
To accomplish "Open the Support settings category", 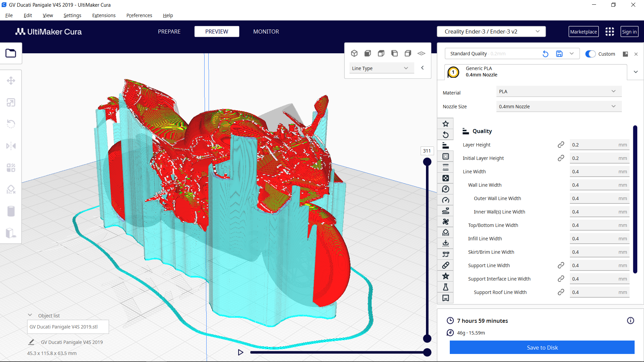I will point(445,232).
